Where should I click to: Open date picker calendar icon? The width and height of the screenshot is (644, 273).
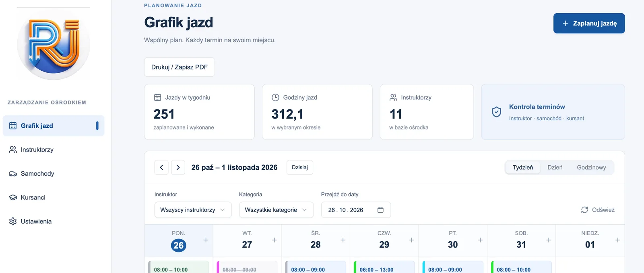coord(380,210)
